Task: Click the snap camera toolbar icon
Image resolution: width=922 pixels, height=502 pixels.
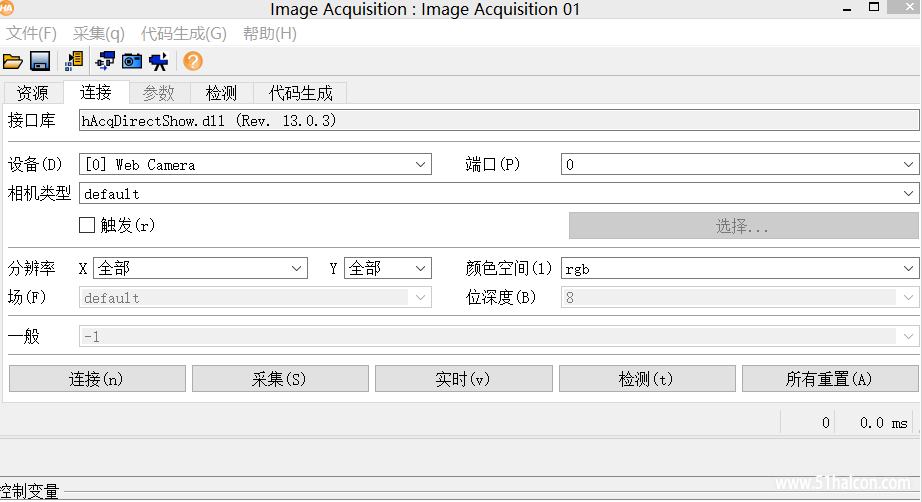Action: [x=132, y=61]
